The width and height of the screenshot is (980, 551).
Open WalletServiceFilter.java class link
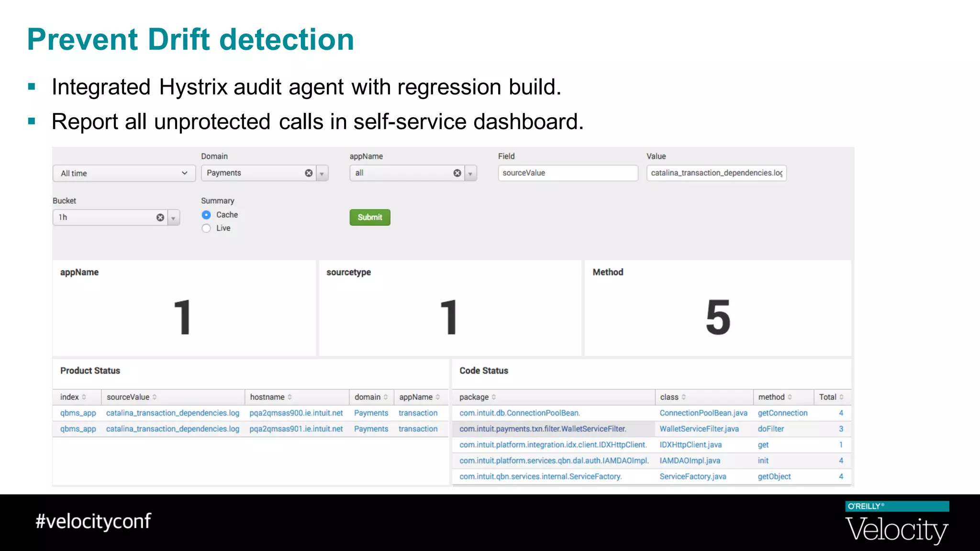click(699, 429)
